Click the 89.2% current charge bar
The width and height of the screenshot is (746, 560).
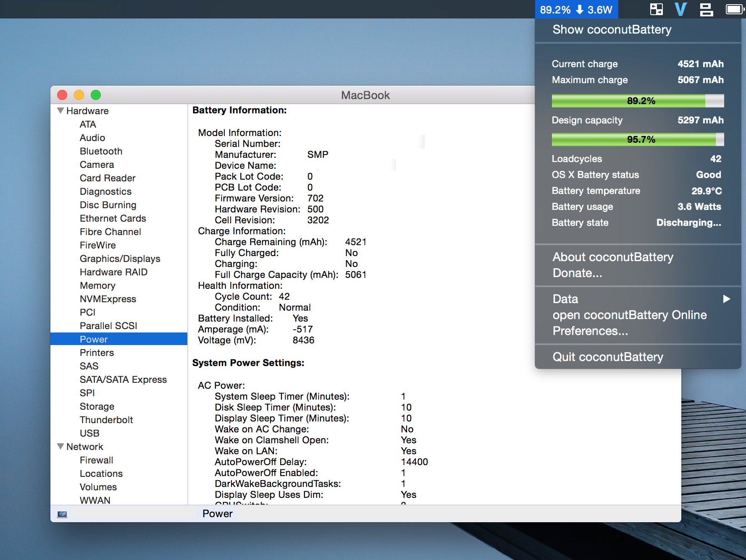[x=638, y=101]
